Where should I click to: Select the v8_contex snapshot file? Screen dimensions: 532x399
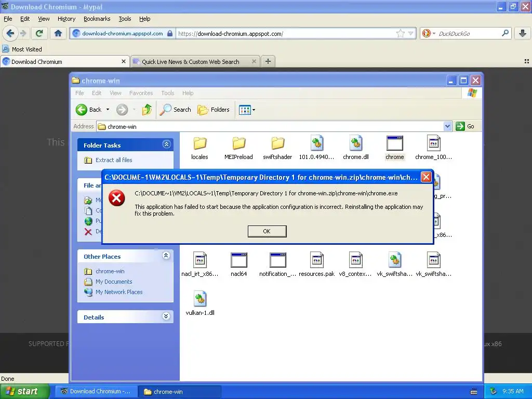355,264
